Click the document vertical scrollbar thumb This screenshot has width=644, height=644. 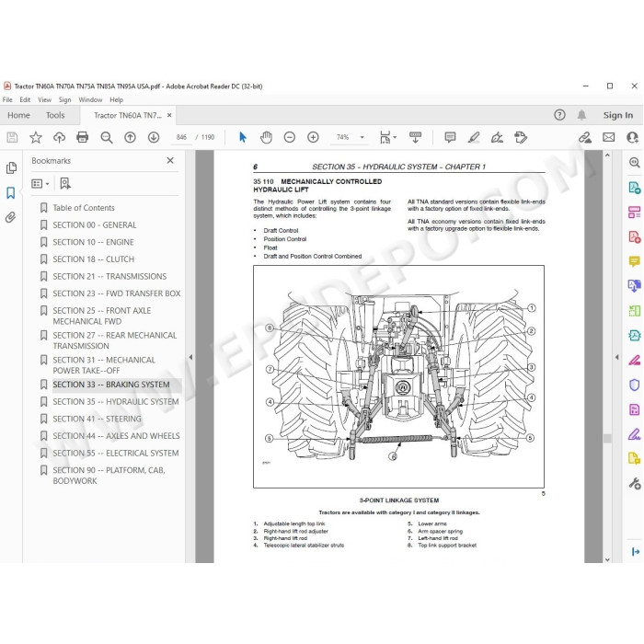pos(607,438)
